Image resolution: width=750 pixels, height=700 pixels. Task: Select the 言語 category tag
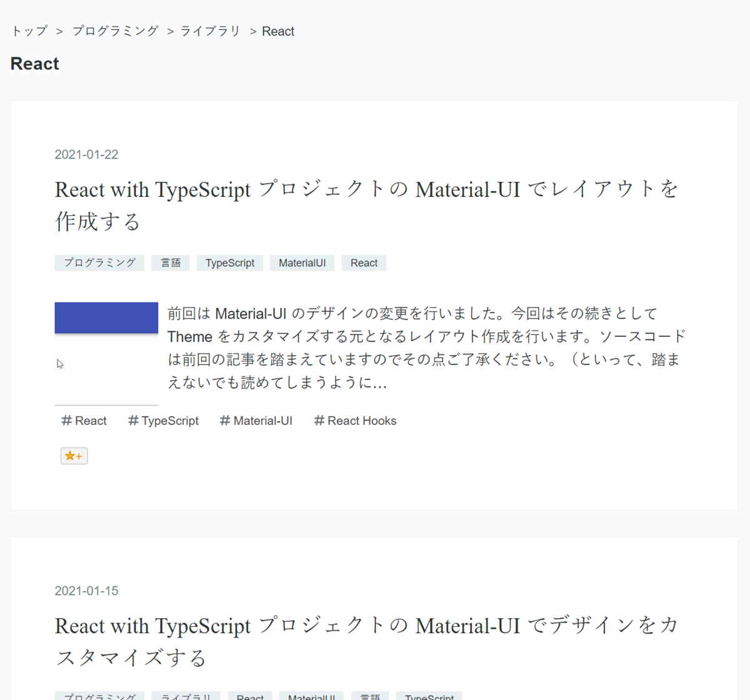click(170, 262)
